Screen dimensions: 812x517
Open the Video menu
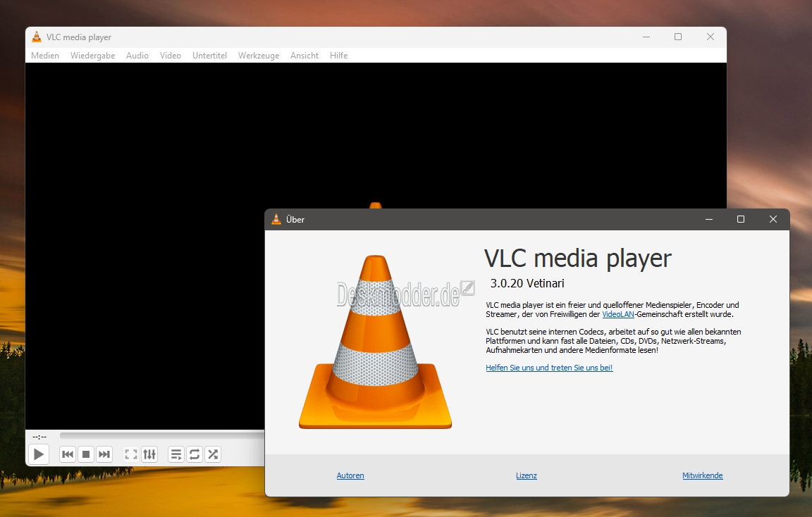click(x=171, y=56)
